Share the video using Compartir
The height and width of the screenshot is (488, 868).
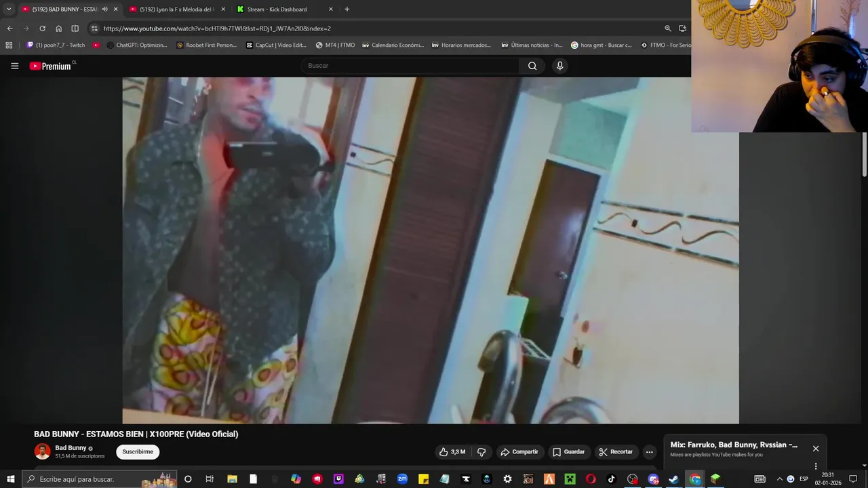(x=519, y=452)
